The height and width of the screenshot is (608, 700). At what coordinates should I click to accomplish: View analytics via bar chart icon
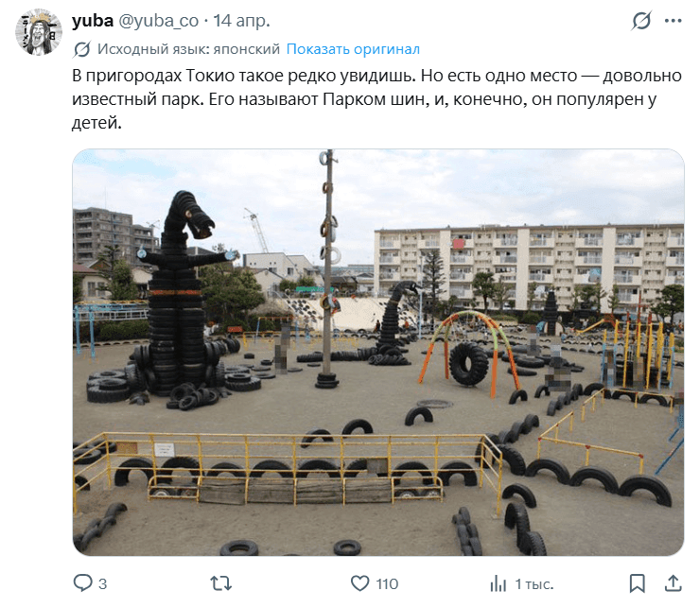click(499, 583)
